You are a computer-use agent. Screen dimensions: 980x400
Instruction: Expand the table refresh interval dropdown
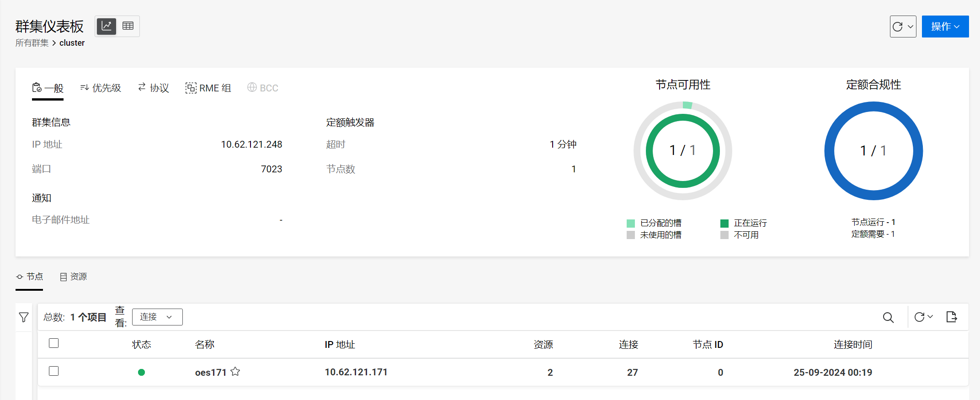click(x=930, y=317)
